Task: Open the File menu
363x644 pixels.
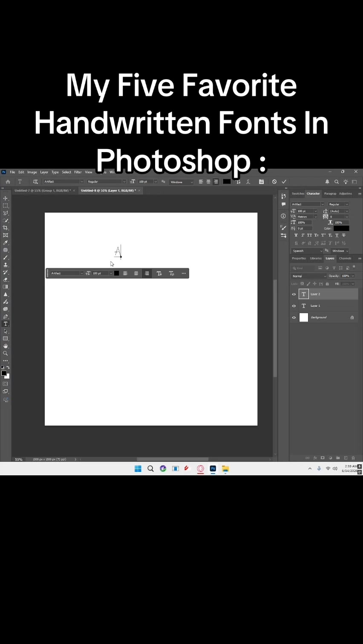Action: coord(12,172)
